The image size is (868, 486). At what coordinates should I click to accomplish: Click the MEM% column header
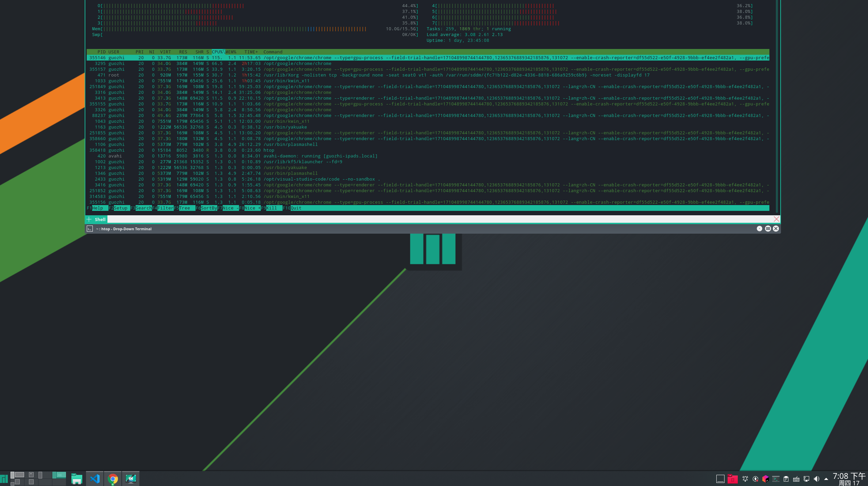(x=231, y=52)
